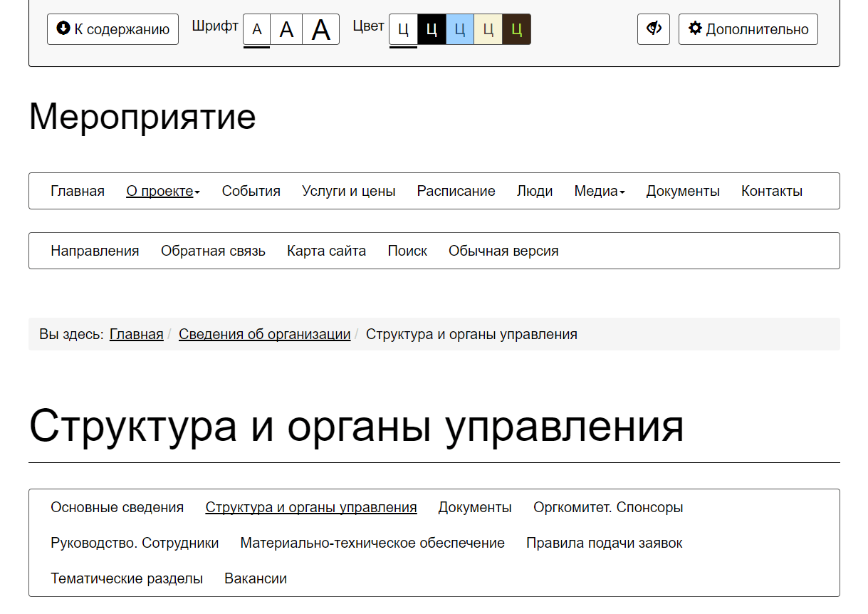Open Сведения об организации breadcrumb link
Viewport: 868px width, 614px height.
(x=264, y=334)
